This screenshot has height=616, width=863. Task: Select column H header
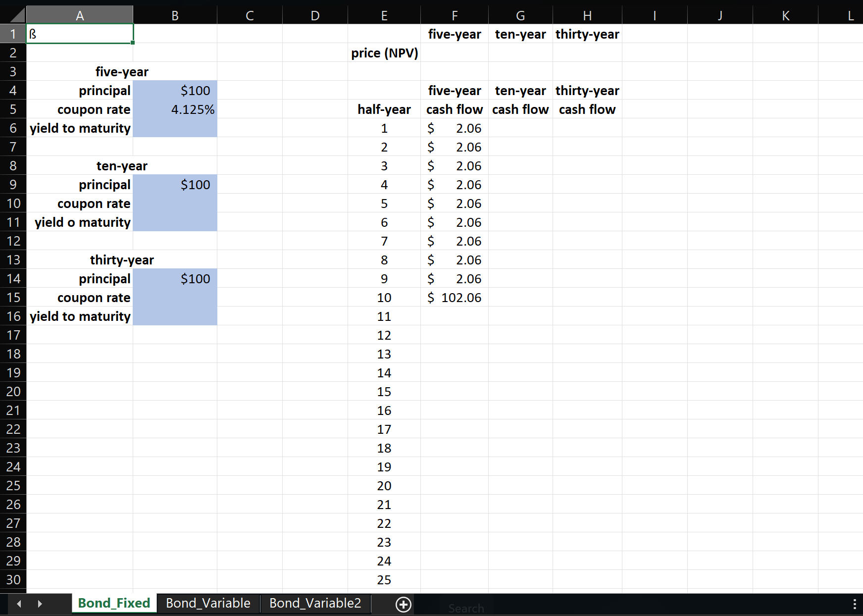pyautogui.click(x=587, y=15)
